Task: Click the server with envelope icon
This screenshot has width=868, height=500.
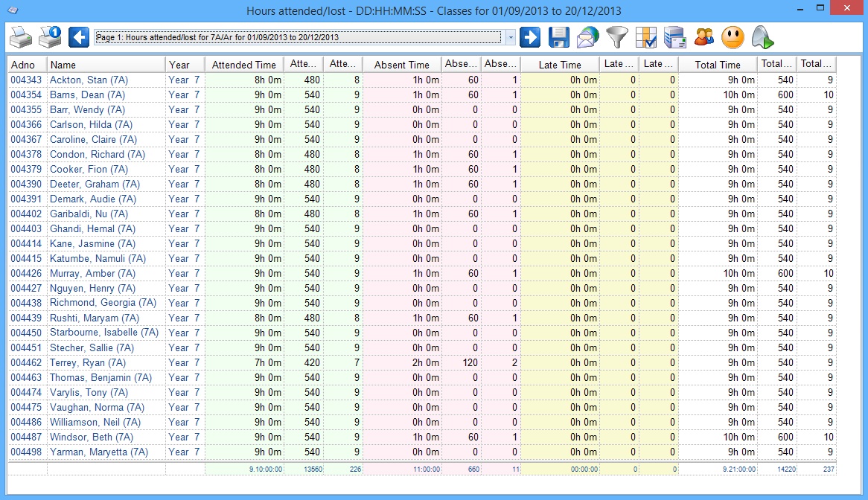Action: (674, 38)
